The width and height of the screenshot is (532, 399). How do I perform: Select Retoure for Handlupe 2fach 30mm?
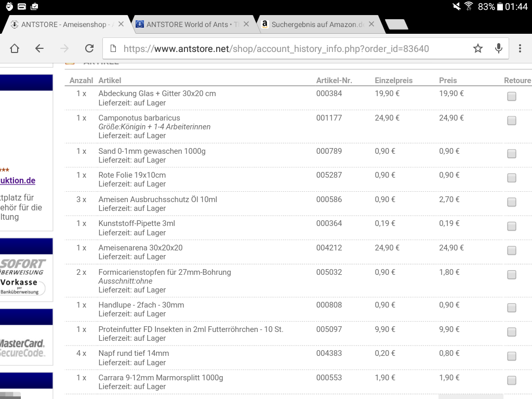(x=512, y=308)
